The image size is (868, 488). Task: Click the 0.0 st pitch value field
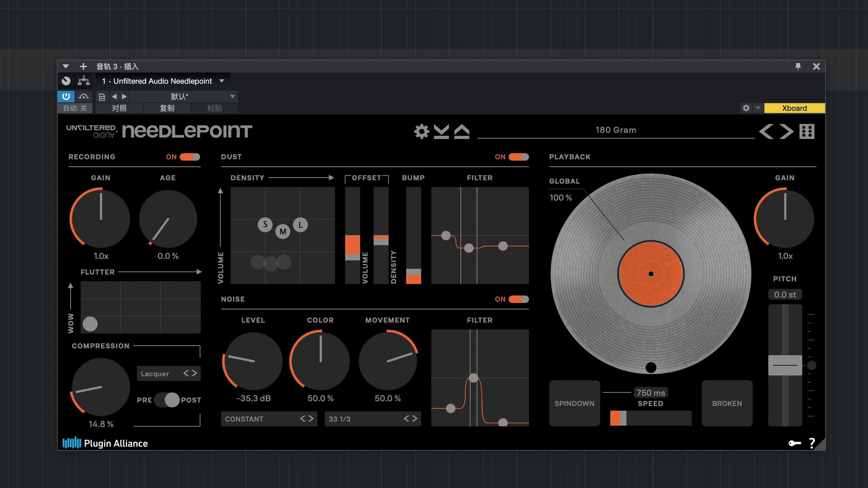pos(785,295)
